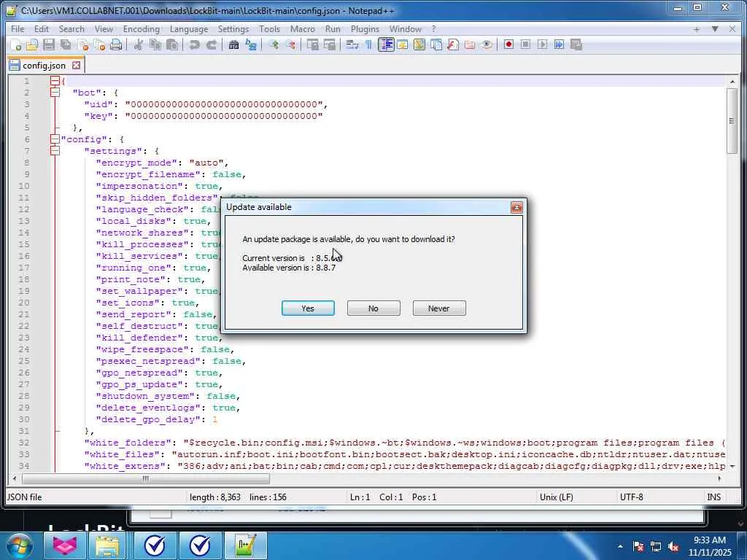Open the Windows Start button
The image size is (747, 560).
click(19, 545)
